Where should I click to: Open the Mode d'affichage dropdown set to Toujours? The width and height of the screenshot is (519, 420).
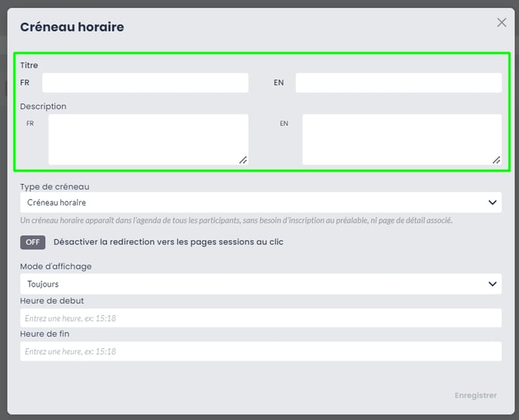tap(261, 284)
